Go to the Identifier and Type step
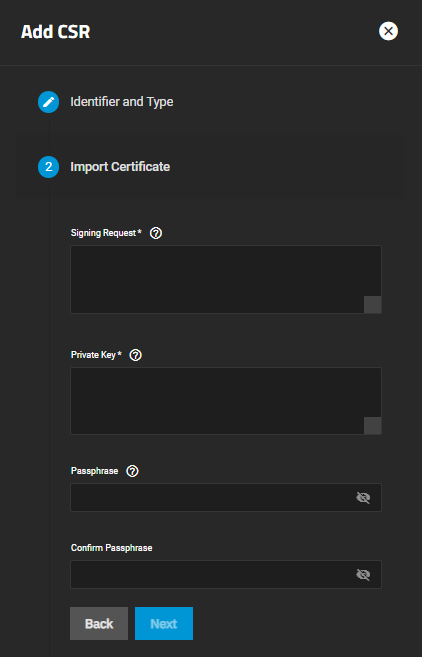This screenshot has width=422, height=657. 122,102
